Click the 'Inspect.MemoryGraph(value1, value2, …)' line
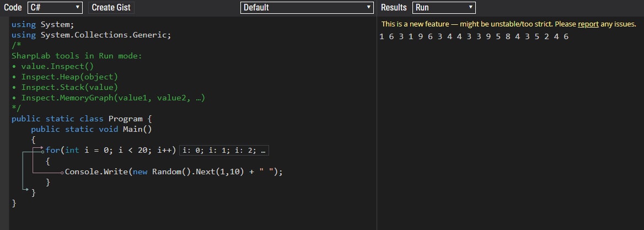 (x=109, y=98)
